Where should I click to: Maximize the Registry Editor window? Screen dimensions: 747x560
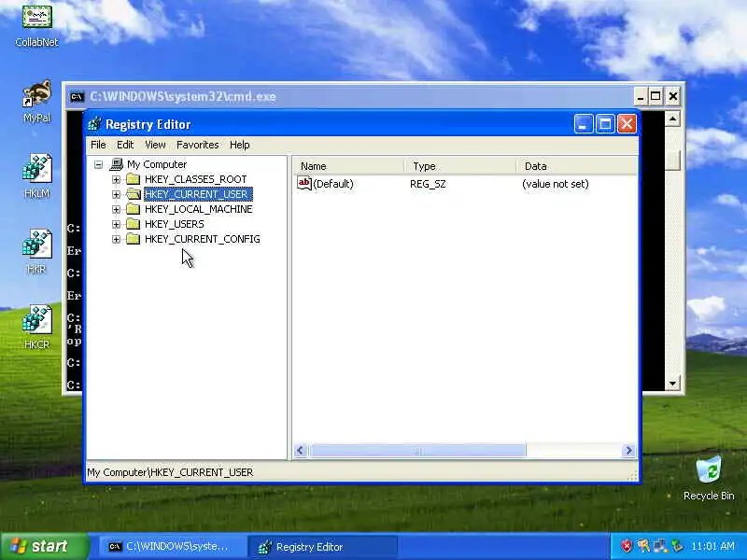click(605, 124)
